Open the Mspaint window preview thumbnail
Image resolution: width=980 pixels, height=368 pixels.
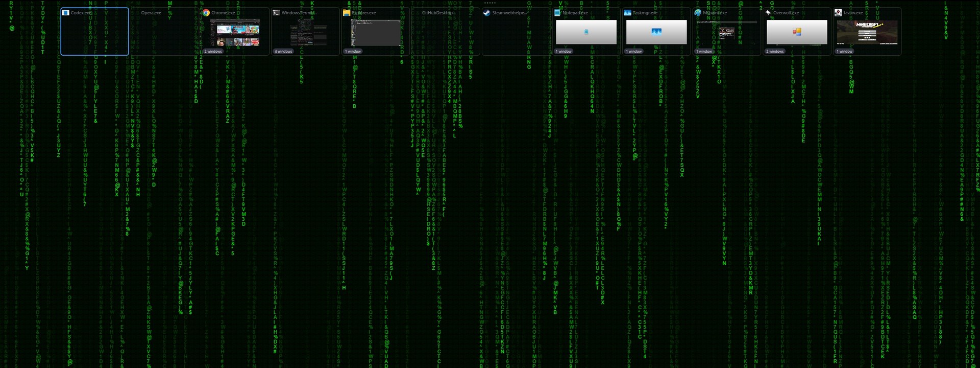(727, 32)
